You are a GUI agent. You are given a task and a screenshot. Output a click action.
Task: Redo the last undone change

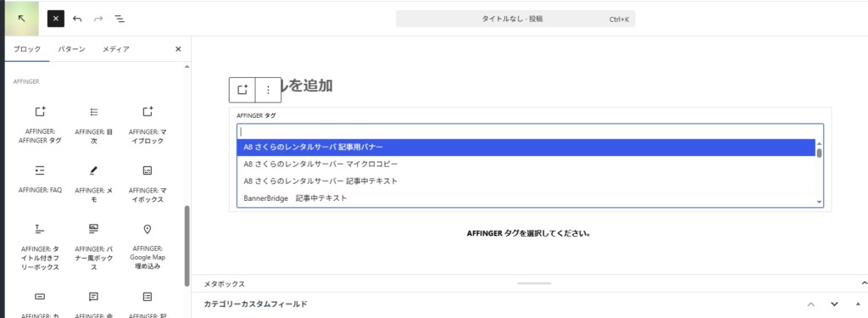pos(98,19)
